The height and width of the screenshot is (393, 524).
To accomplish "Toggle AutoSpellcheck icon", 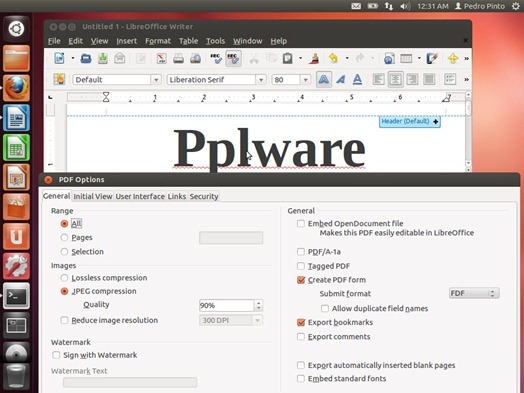I will 233,58.
